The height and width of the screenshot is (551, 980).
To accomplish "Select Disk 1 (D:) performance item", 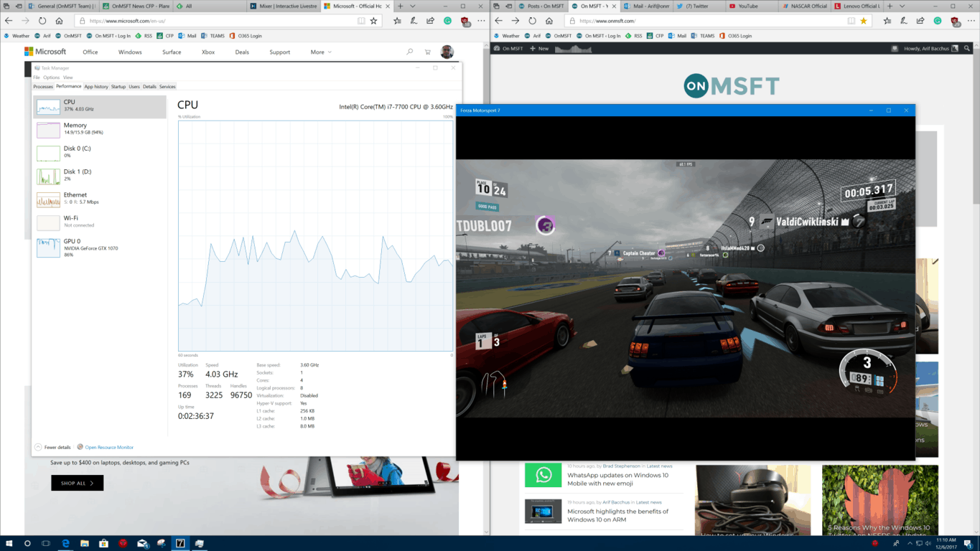I will pos(100,176).
